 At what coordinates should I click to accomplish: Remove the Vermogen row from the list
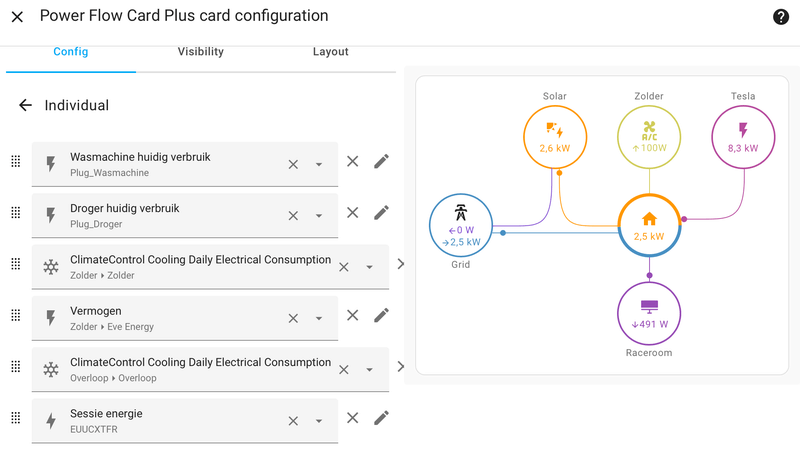coord(353,315)
